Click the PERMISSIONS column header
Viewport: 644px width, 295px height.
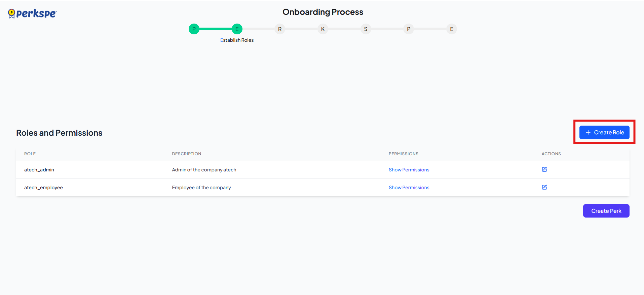(x=403, y=154)
